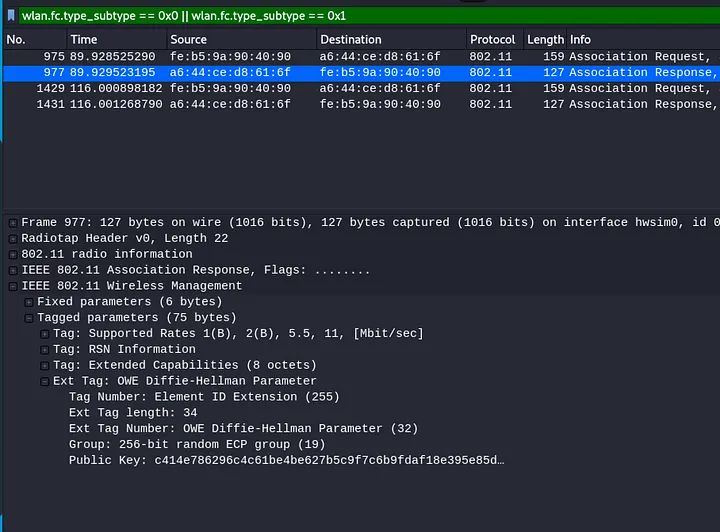Select the Group 256-bit random ECP line
720x532 pixels.
click(196, 444)
